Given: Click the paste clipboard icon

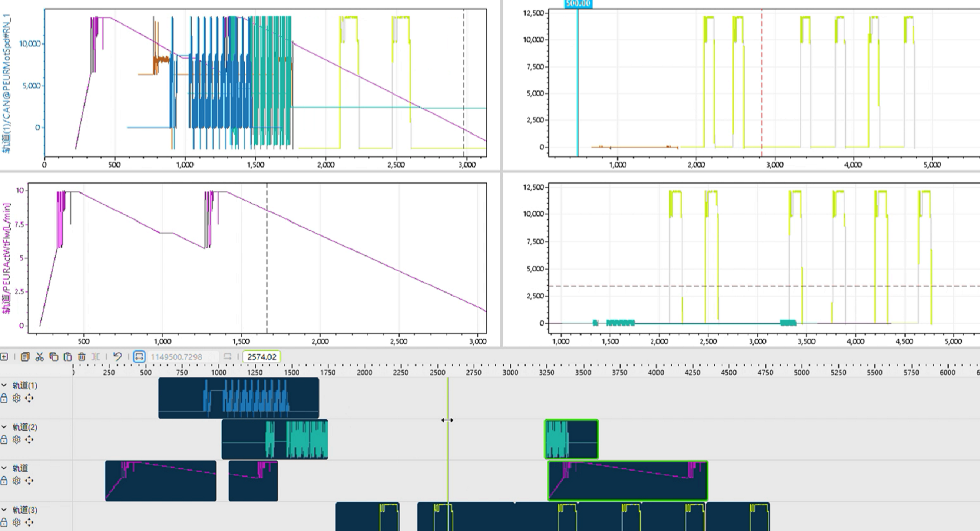Looking at the screenshot, I should [67, 357].
